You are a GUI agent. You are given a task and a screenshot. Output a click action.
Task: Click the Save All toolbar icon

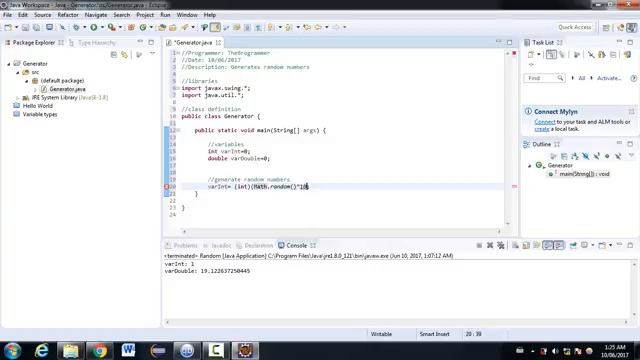[36, 27]
